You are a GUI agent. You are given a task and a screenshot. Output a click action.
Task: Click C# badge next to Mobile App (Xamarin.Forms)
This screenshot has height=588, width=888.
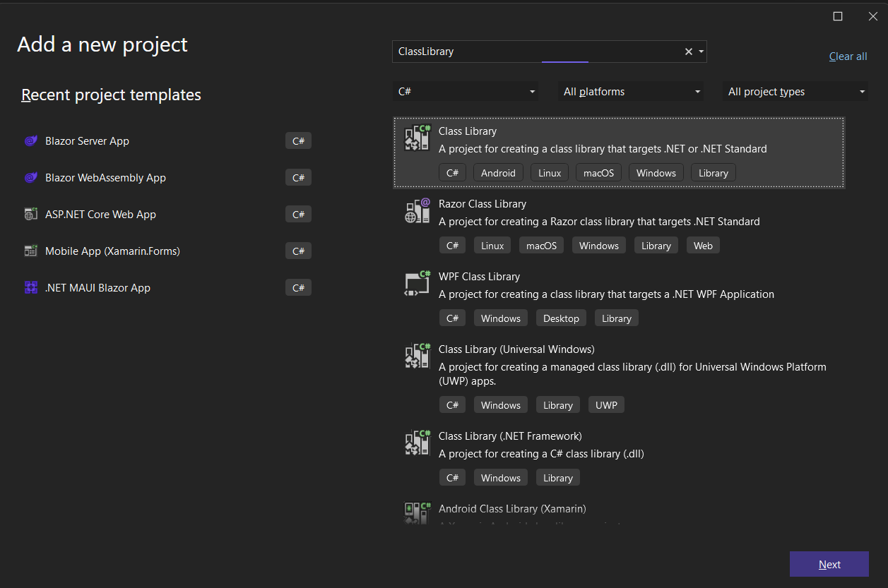point(298,251)
